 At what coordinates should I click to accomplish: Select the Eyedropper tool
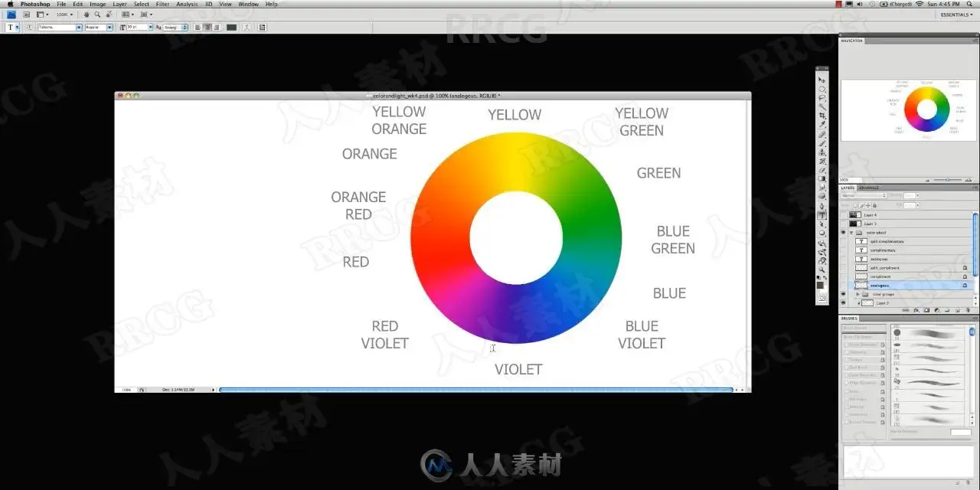tap(822, 124)
